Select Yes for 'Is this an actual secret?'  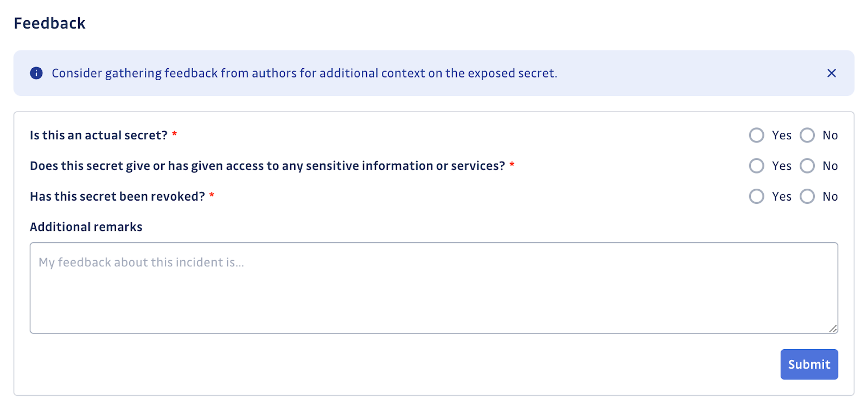pos(756,135)
